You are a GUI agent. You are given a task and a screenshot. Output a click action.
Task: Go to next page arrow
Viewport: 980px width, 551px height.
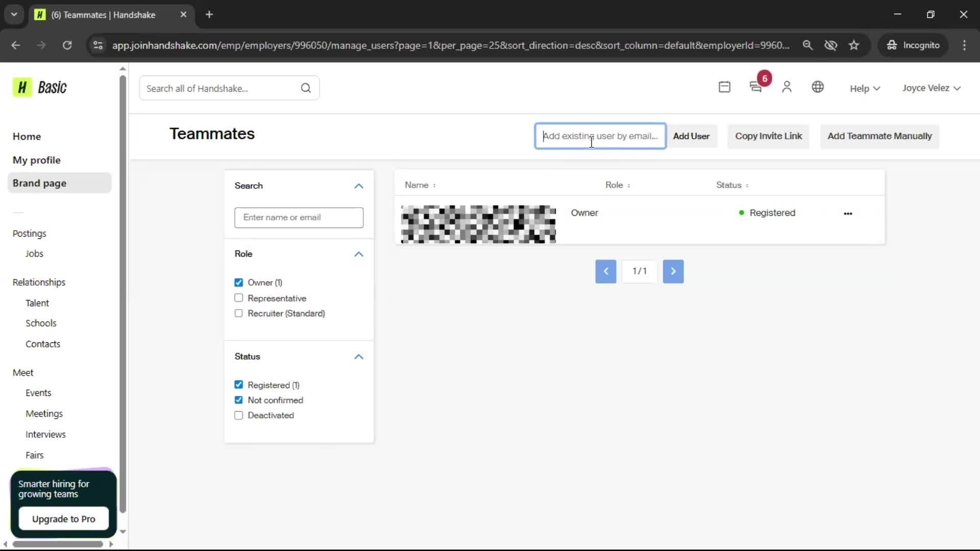pos(673,271)
